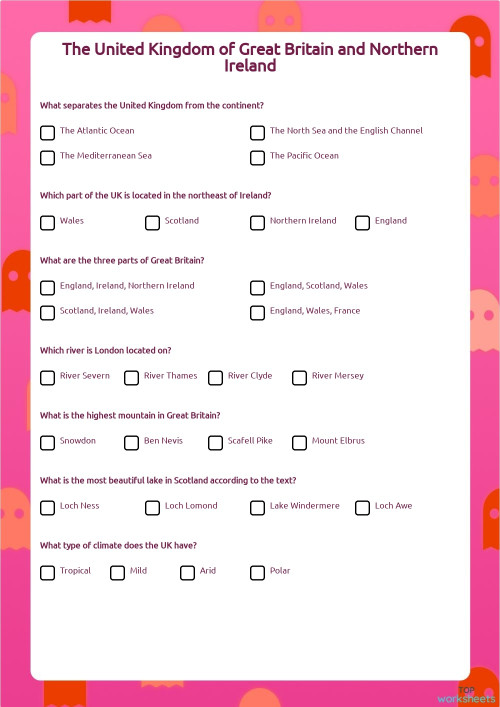Check the North Sea and English Channel box
Image resolution: width=500 pixels, height=707 pixels.
[257, 133]
